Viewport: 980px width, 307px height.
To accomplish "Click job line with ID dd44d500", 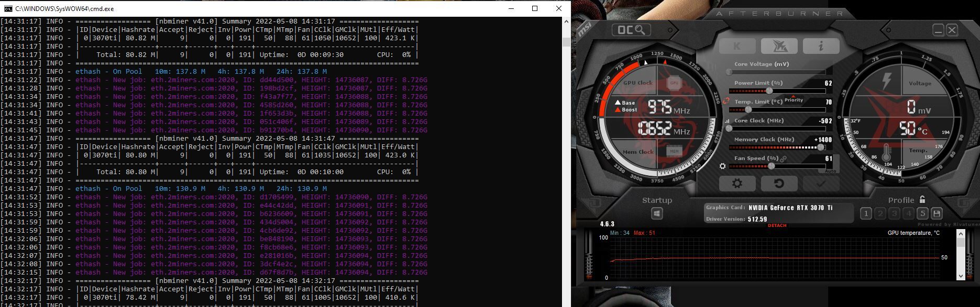I will (x=214, y=80).
